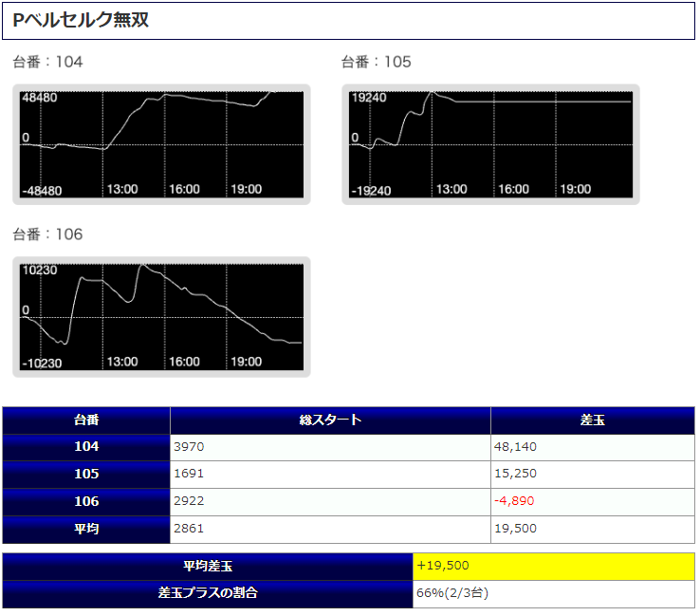Open the graph for machine 104
The height and width of the screenshot is (616, 700).
point(161,144)
